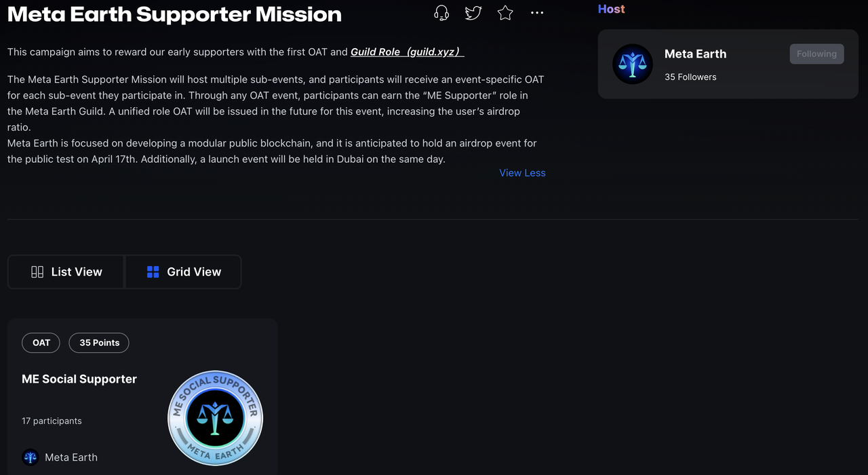Click the ME Social Supporter badge image
This screenshot has height=475, width=868.
[215, 418]
